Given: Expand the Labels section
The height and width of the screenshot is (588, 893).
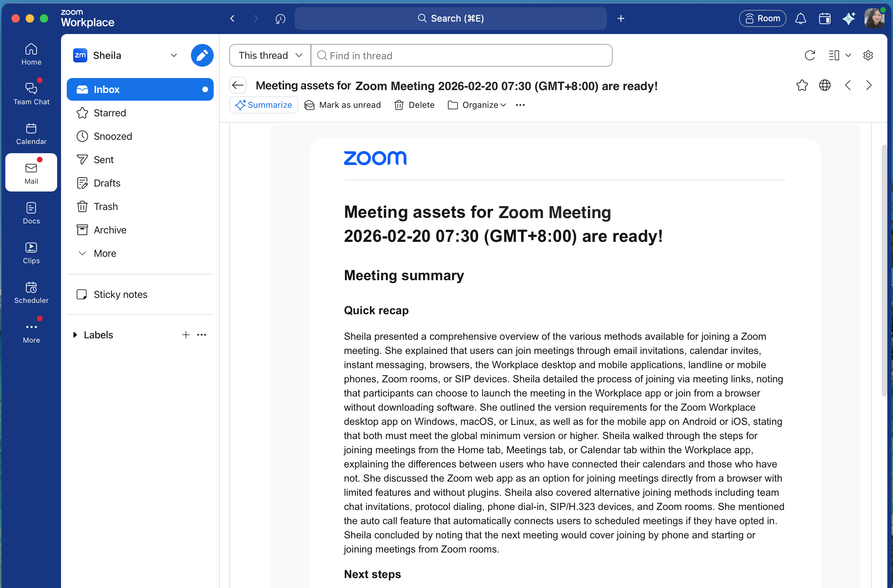Looking at the screenshot, I should (75, 335).
